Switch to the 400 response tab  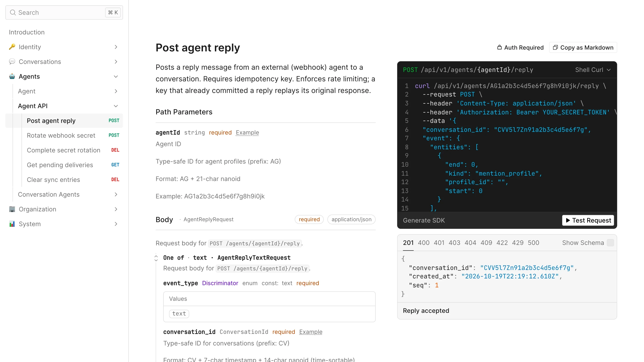424,243
